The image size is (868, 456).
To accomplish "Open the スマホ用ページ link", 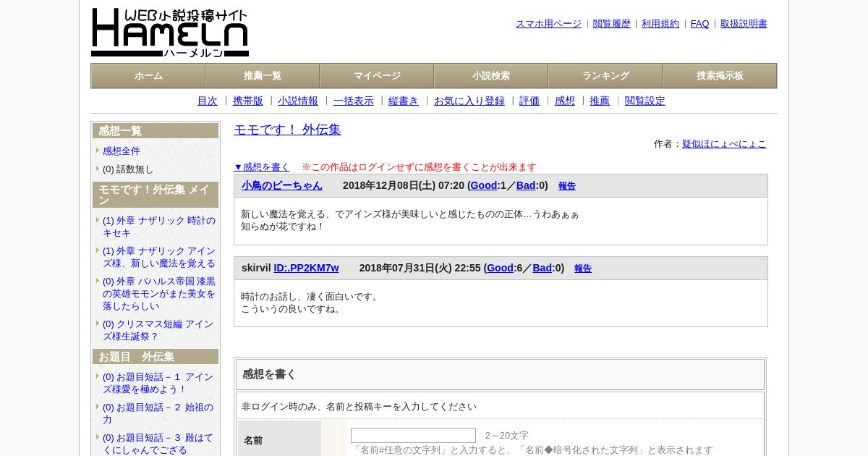I will (548, 24).
